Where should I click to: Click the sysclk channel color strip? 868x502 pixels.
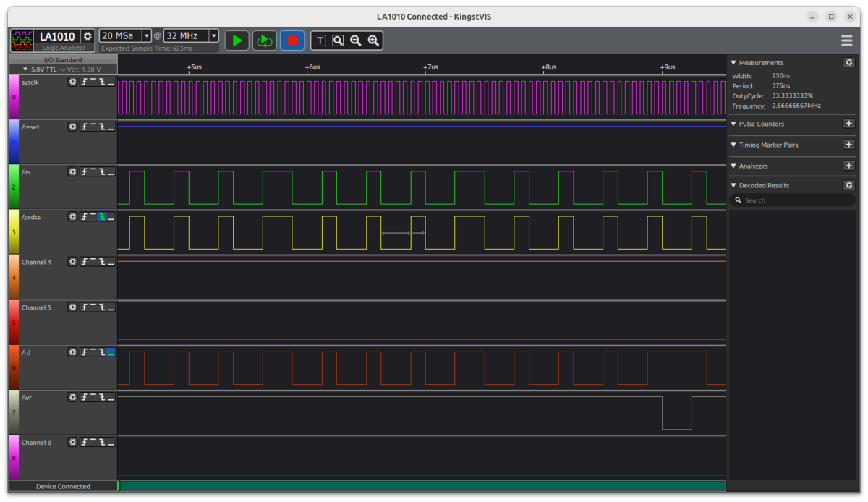tap(13, 97)
